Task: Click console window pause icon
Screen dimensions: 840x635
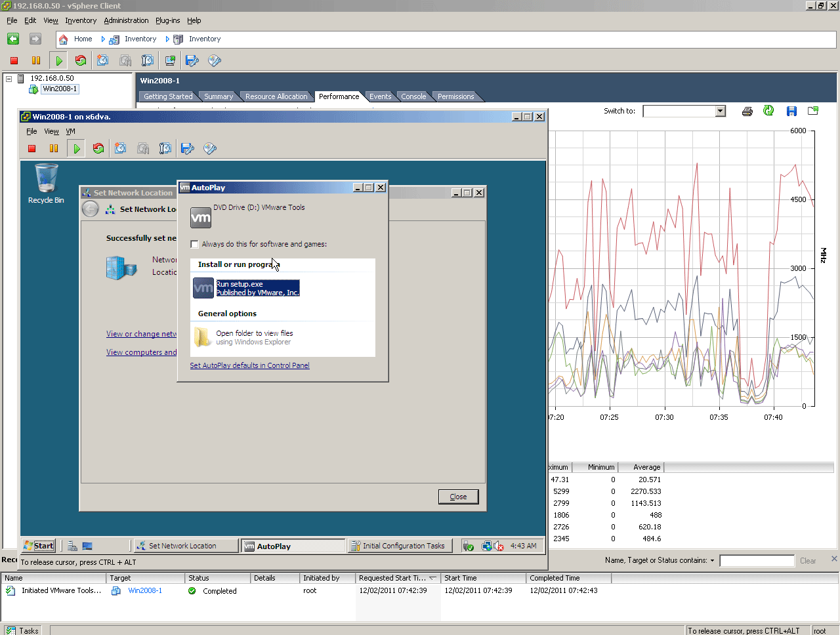Action: tap(54, 148)
